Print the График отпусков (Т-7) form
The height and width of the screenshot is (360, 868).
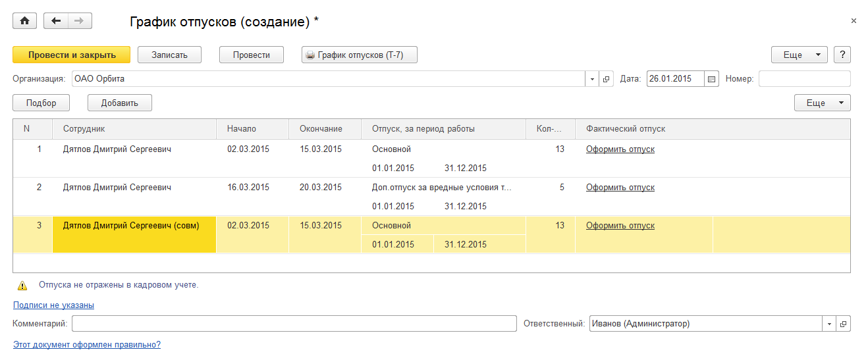(360, 55)
